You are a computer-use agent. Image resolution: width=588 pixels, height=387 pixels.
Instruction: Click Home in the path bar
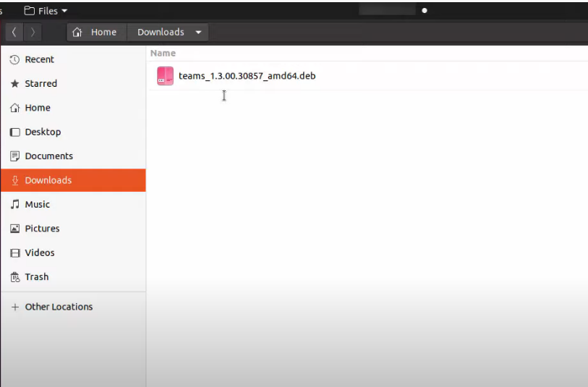[96, 33]
